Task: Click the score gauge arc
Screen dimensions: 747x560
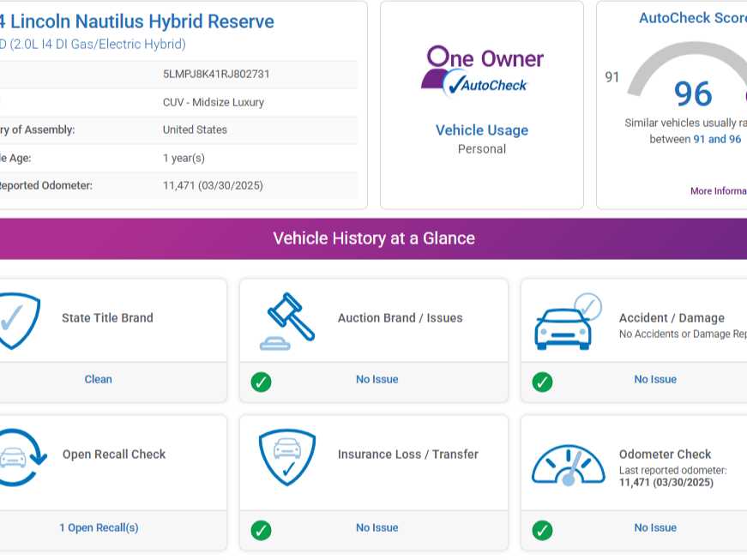Action: [689, 67]
